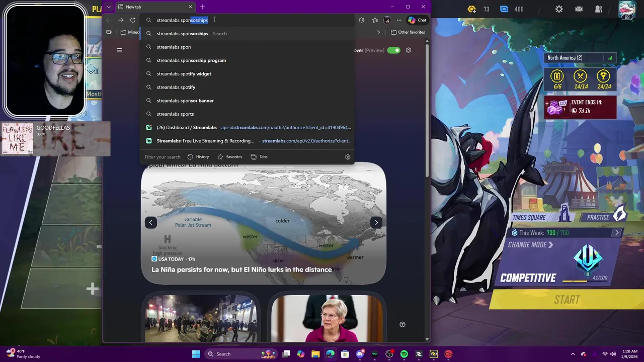The width and height of the screenshot is (644, 362).
Task: Refresh the page in Edge
Action: click(133, 20)
